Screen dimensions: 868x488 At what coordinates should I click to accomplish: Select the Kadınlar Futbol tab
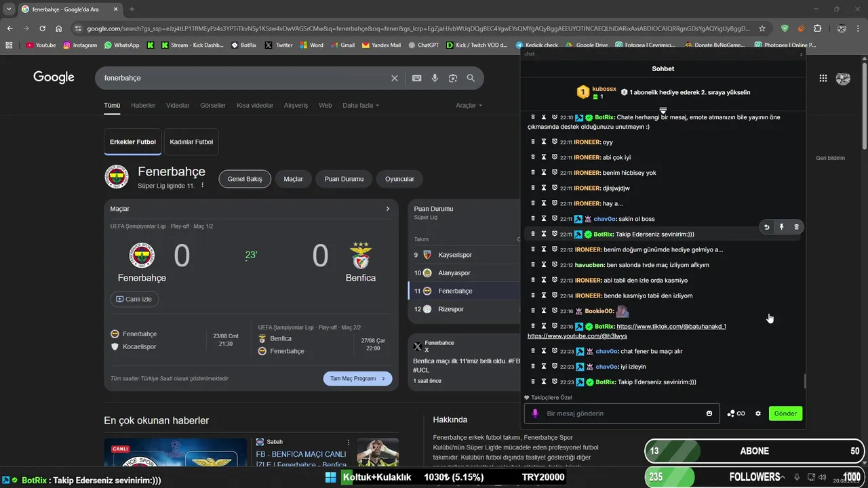click(191, 142)
